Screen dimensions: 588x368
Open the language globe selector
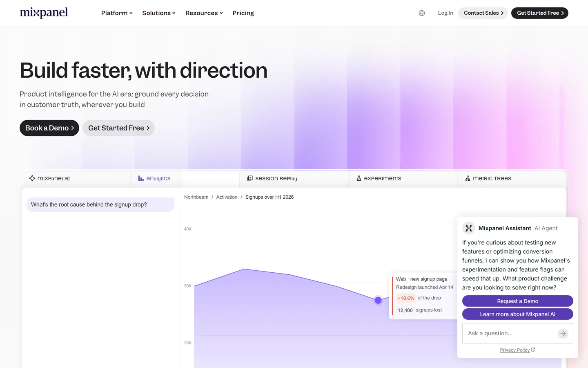422,13
